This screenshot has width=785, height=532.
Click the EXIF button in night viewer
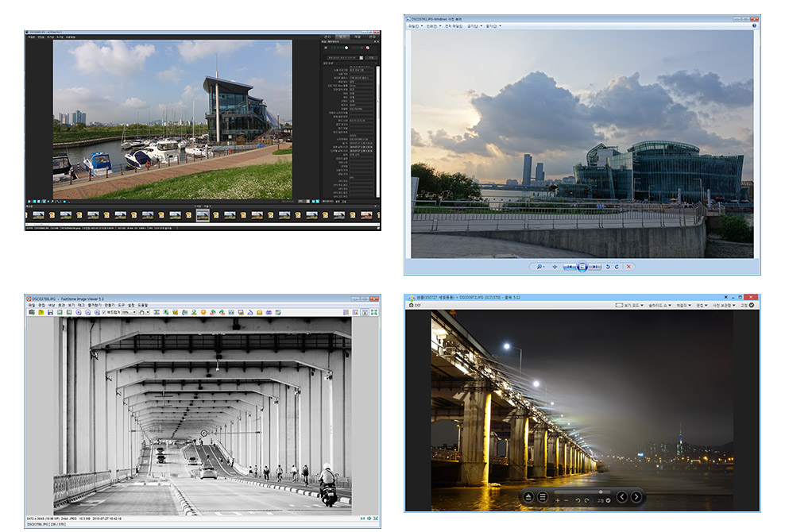click(x=414, y=305)
